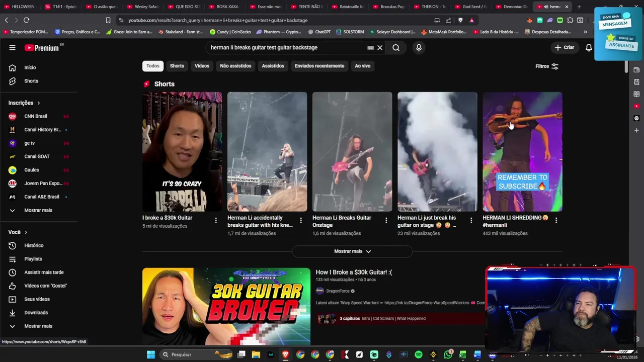Select the 'Shorts' filter chip

click(177, 66)
